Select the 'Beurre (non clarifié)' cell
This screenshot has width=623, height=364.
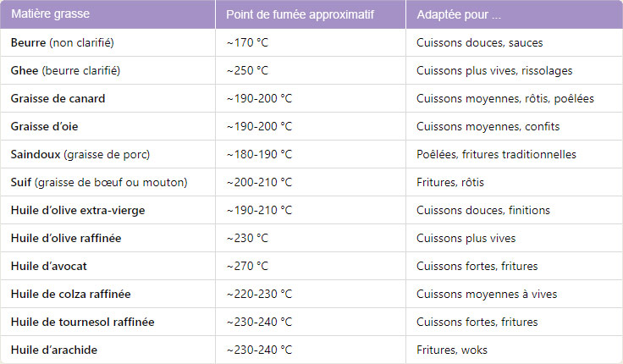click(63, 42)
